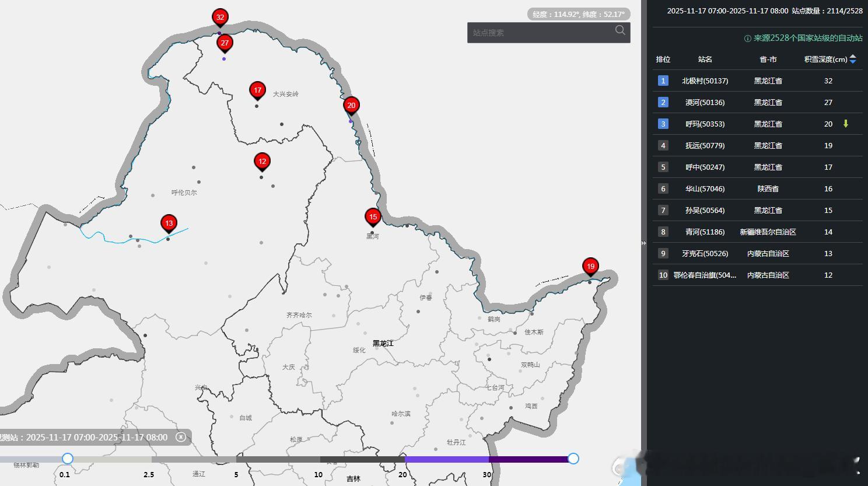Select station 华山(57046) in the list

[705, 189]
